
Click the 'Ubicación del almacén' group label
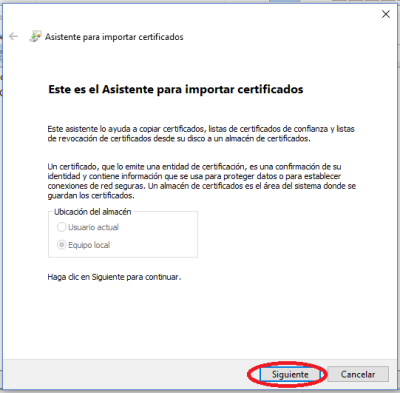(93, 212)
